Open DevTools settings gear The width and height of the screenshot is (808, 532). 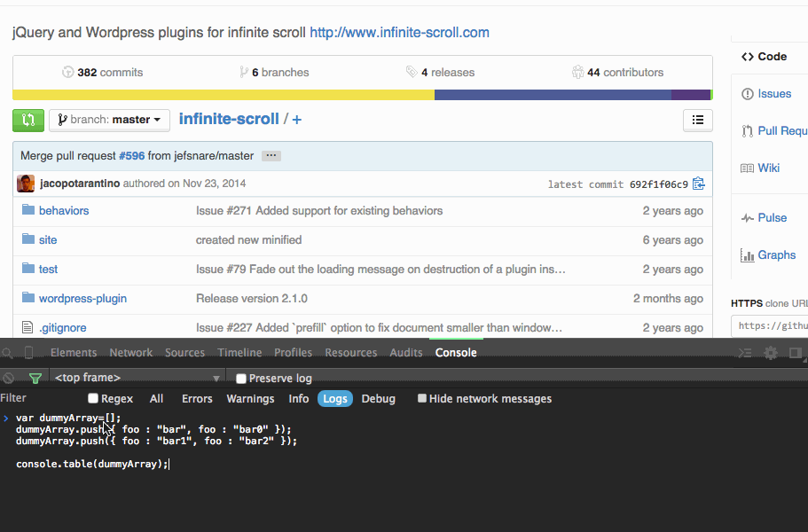[771, 353]
